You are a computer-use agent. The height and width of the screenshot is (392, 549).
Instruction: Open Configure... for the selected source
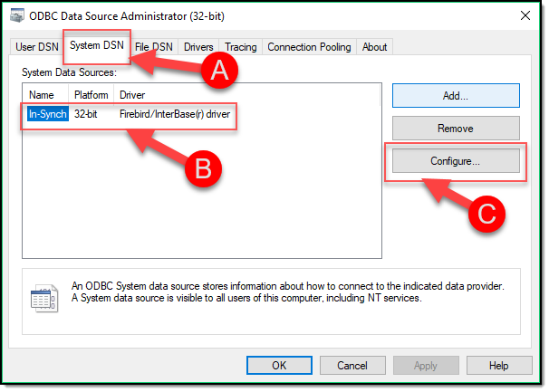455,161
